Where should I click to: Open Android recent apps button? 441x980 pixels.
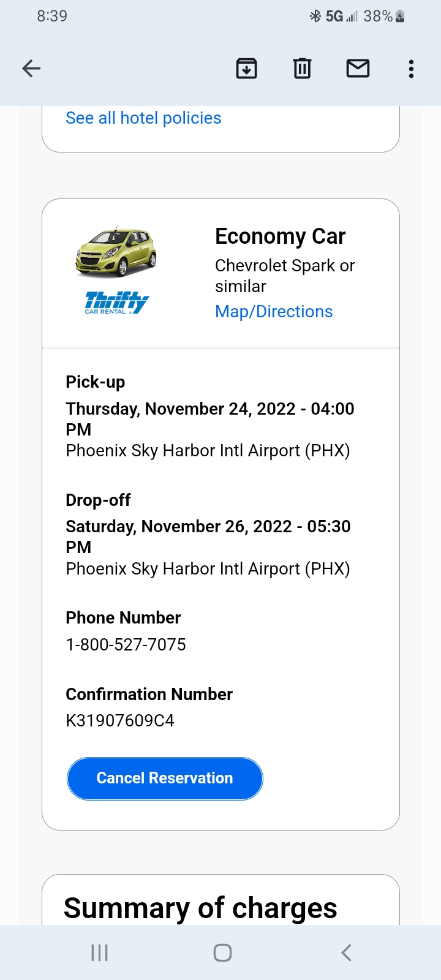click(99, 952)
